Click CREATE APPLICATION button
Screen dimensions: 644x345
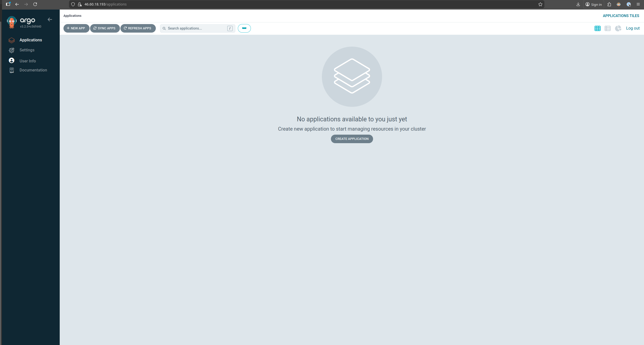(x=352, y=139)
